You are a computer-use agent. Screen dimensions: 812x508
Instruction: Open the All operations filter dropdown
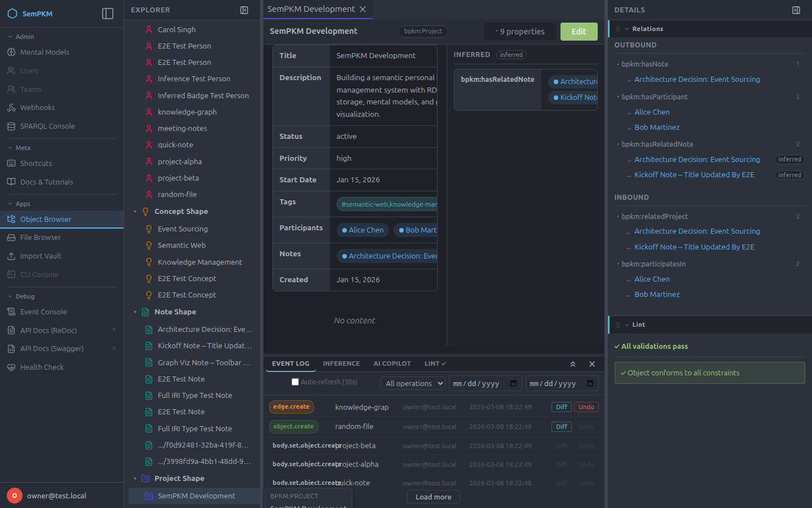click(413, 383)
